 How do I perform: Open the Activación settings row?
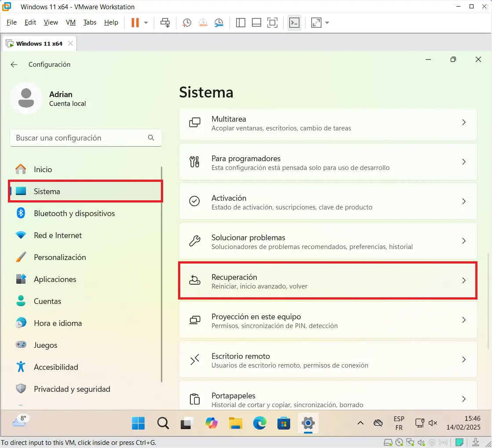click(x=328, y=201)
